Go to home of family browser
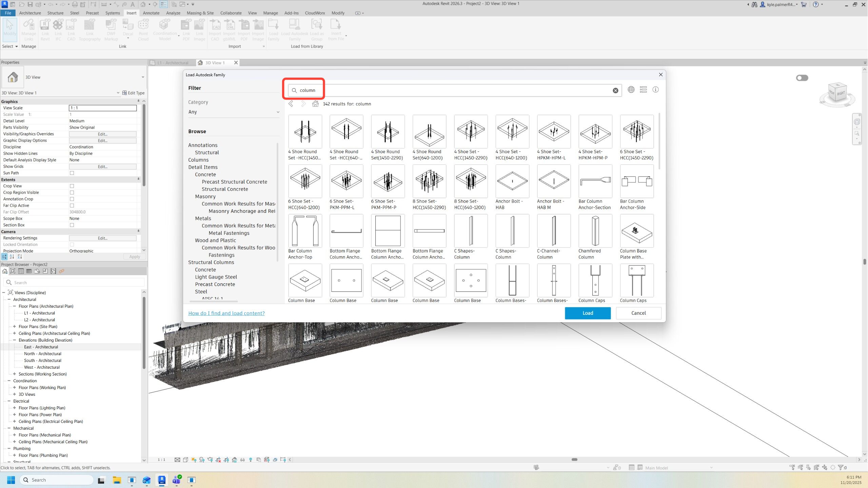 (315, 104)
